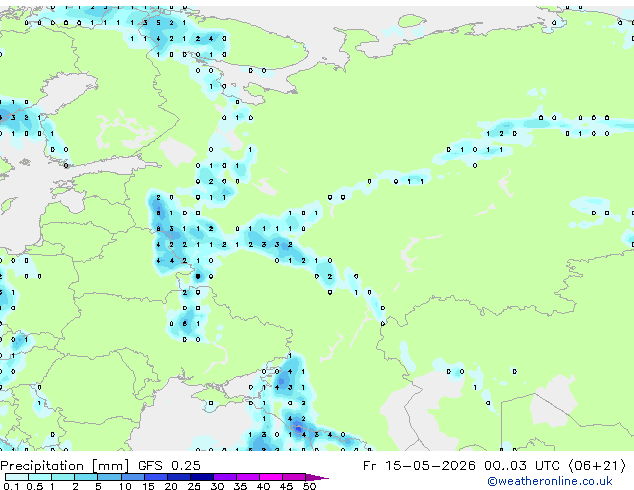The image size is (634, 490).
Task: Click the legend value "45"
Action: coord(286,486)
